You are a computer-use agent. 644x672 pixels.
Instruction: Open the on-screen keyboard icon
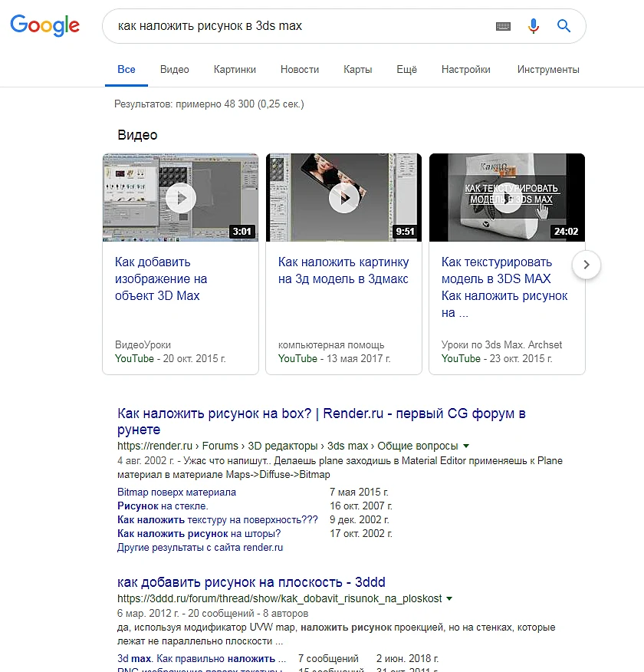(503, 26)
